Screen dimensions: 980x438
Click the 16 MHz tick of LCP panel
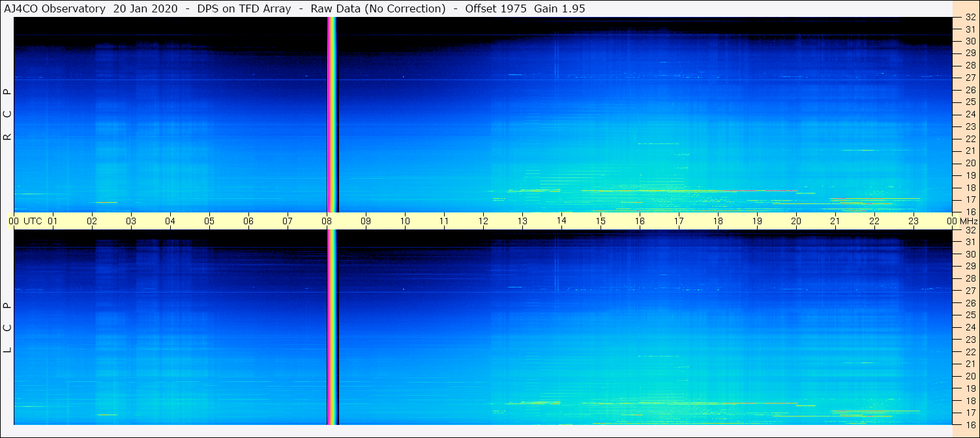pyautogui.click(x=970, y=424)
